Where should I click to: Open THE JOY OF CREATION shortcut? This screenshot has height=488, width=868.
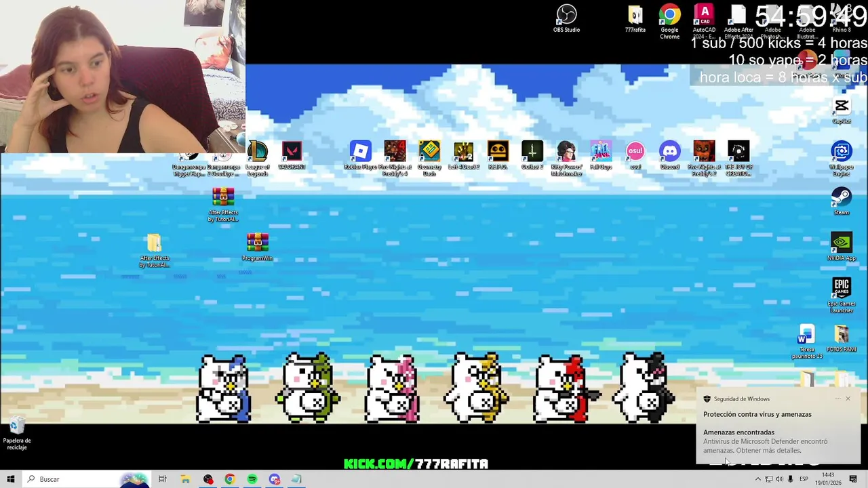pos(738,158)
